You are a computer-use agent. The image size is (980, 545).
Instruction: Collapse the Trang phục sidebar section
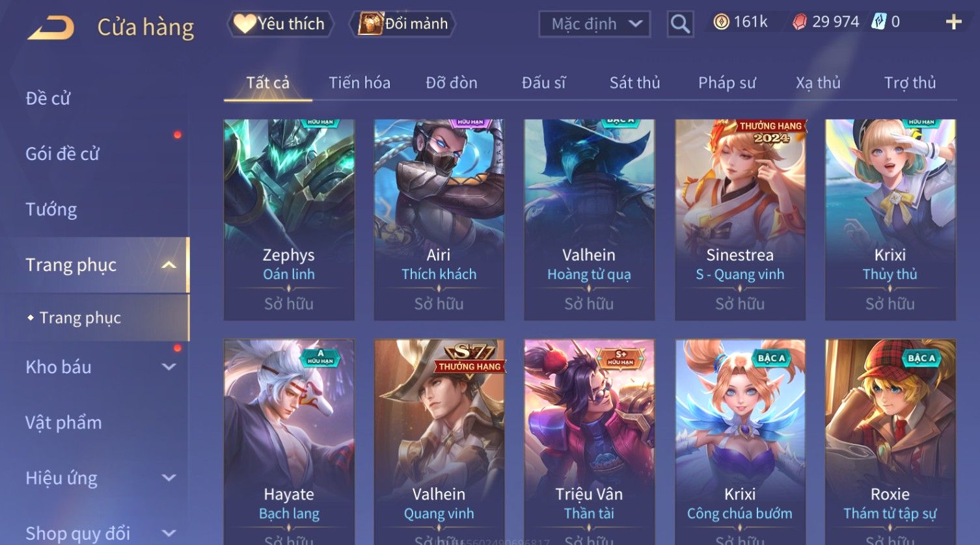click(x=169, y=265)
